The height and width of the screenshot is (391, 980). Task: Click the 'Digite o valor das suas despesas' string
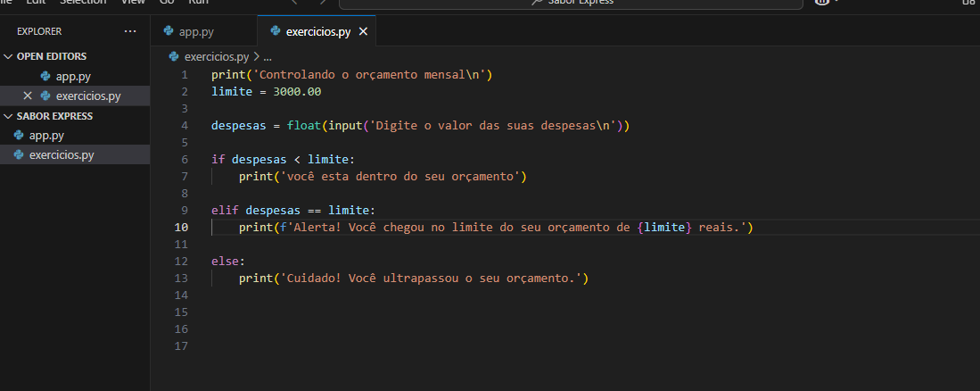[492, 126]
